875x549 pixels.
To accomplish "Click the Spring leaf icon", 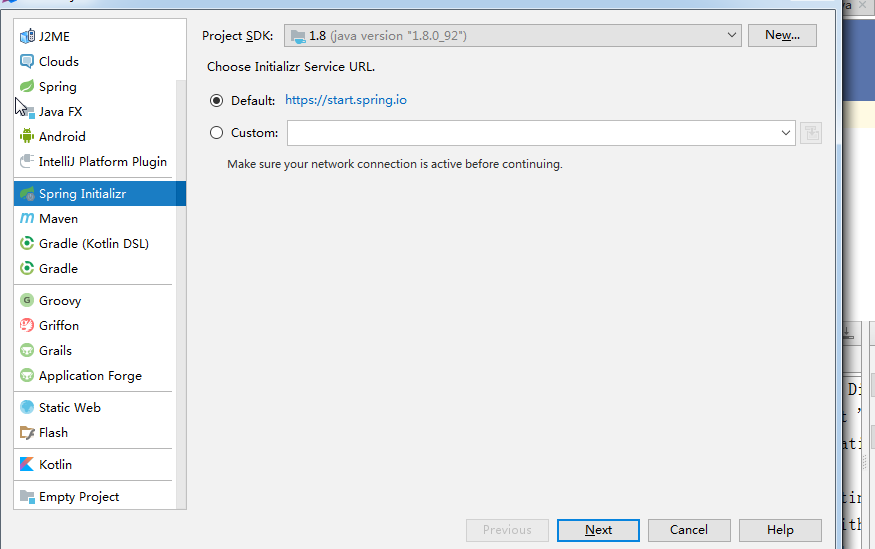I will pos(27,86).
